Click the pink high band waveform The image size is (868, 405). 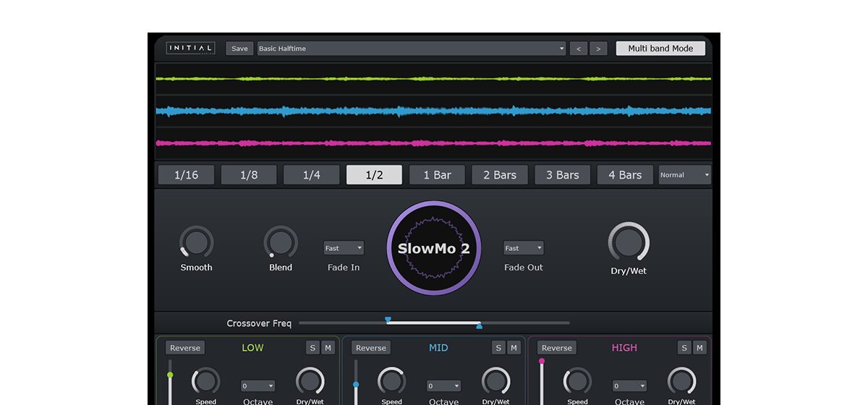click(433, 143)
